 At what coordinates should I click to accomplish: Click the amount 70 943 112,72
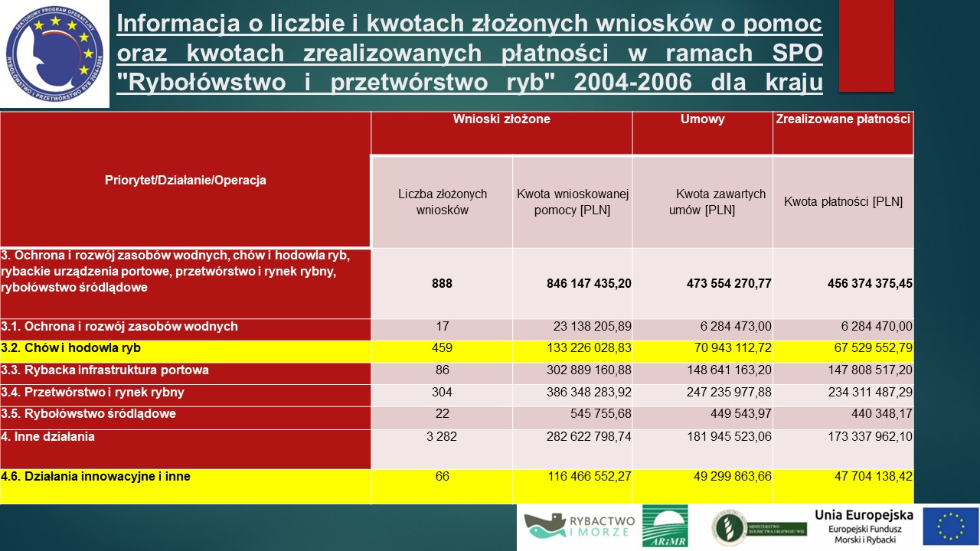click(733, 348)
